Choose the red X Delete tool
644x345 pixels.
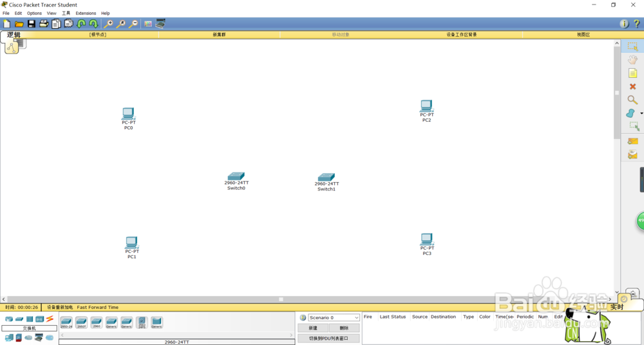[632, 87]
